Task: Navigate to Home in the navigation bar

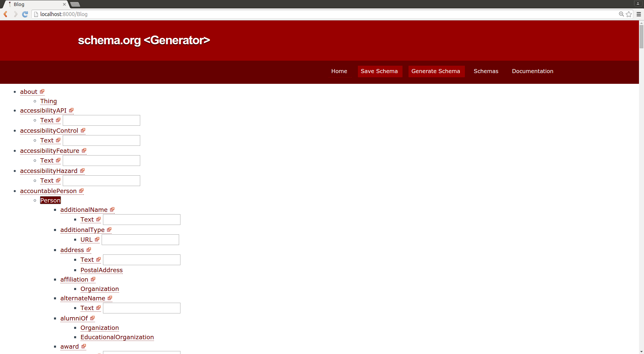Action: click(339, 71)
